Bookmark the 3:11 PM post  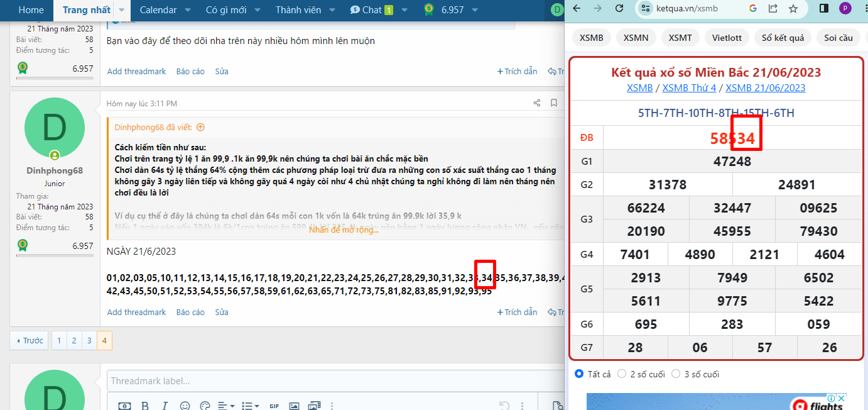554,103
